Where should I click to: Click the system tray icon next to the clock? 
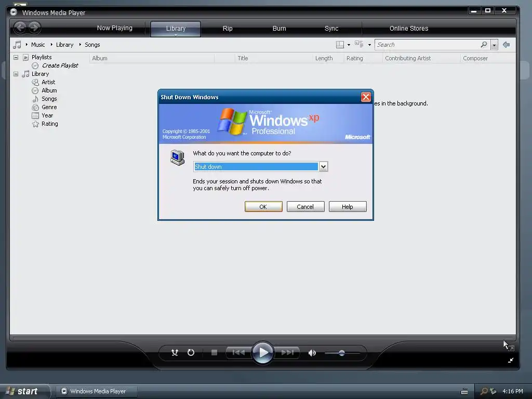(x=494, y=391)
